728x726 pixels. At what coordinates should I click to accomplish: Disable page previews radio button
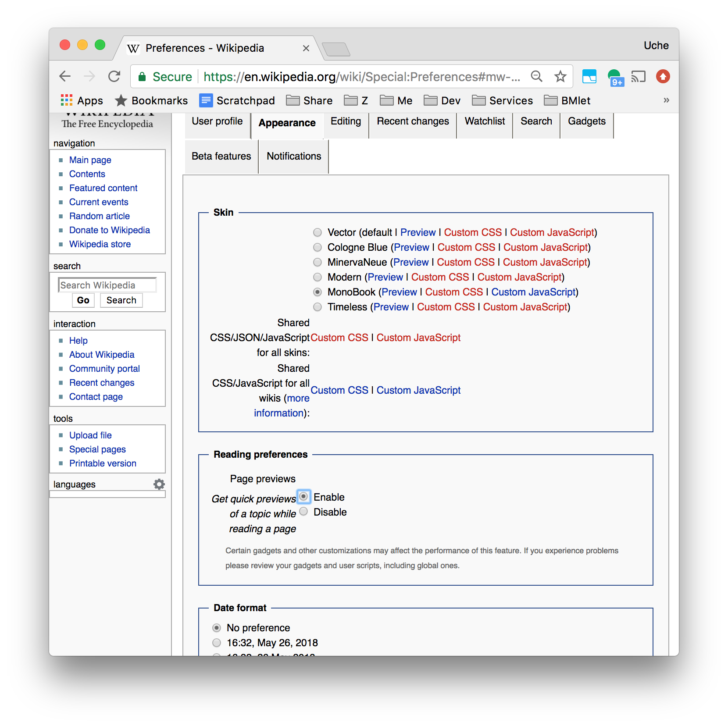pyautogui.click(x=303, y=512)
